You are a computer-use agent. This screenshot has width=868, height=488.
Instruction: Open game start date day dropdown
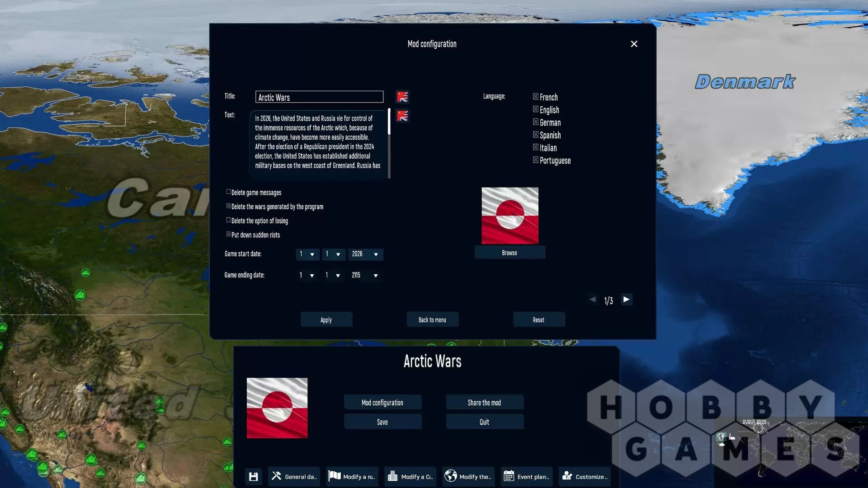[x=307, y=254]
